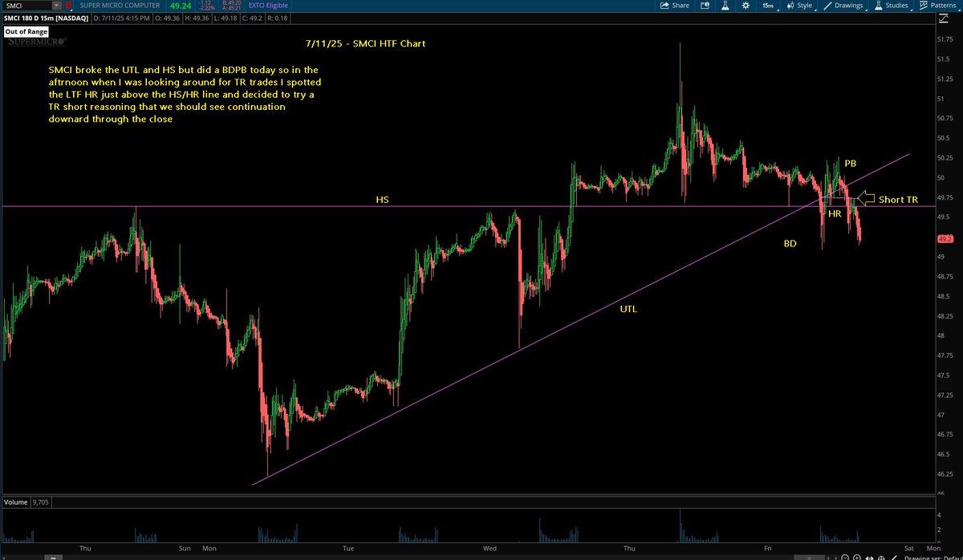Screen dimensions: 963x560
Task: Click the 48.5 price axis label
Action: click(x=945, y=296)
